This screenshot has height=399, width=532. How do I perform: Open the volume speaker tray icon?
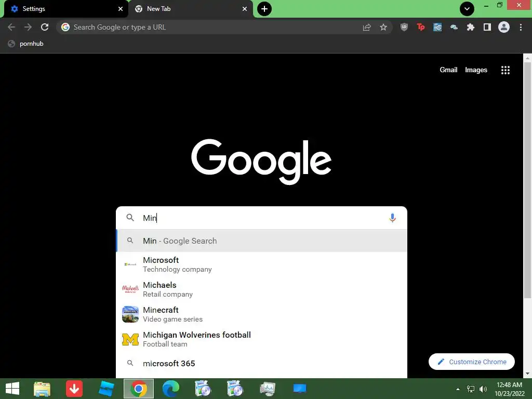pyautogui.click(x=483, y=389)
